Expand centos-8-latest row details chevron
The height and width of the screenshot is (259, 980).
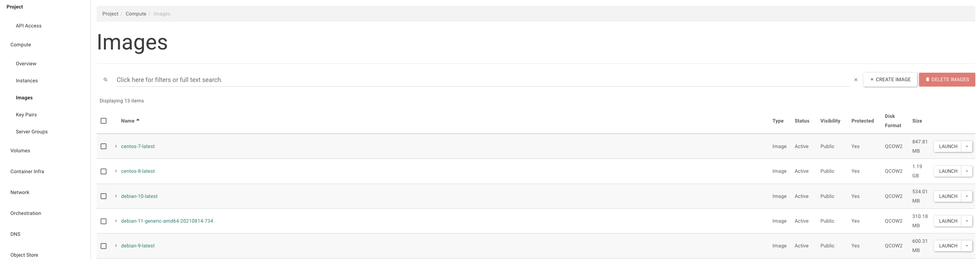[116, 171]
